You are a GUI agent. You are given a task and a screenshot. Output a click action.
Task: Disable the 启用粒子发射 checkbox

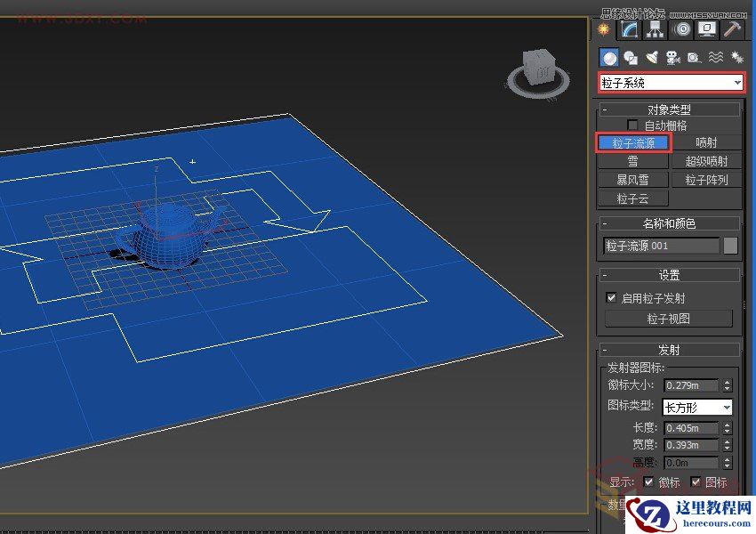610,298
